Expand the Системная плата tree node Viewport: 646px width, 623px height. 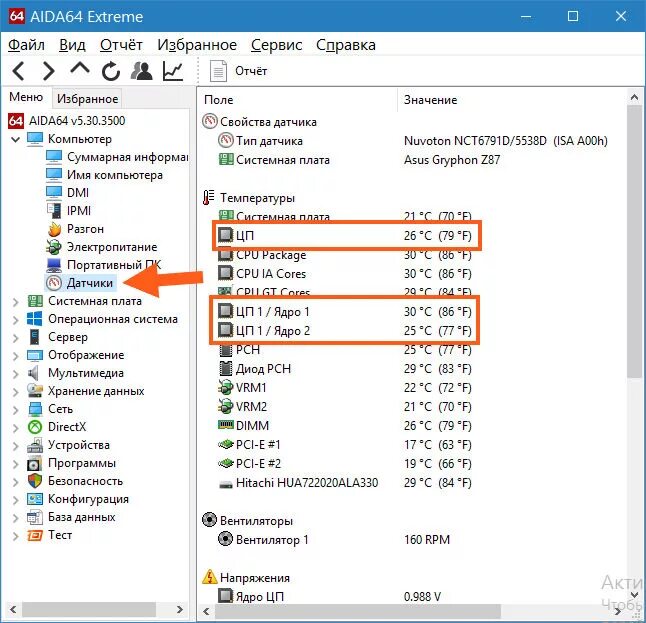[16, 302]
